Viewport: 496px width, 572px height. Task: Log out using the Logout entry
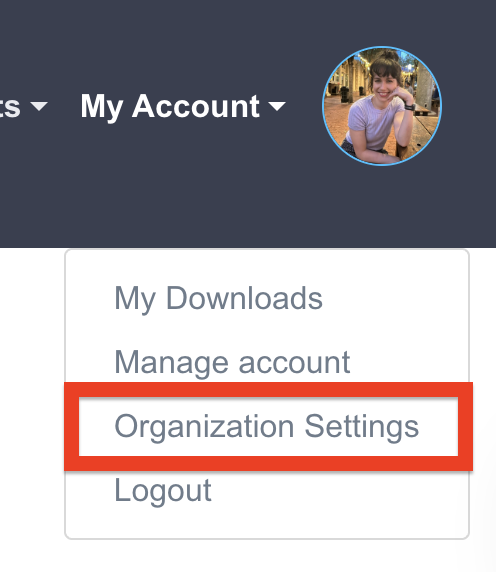[x=163, y=490]
